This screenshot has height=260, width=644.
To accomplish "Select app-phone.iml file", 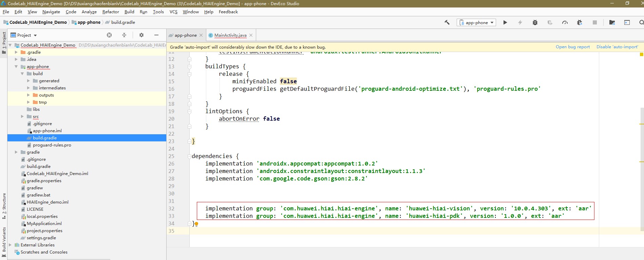I will pyautogui.click(x=47, y=131).
